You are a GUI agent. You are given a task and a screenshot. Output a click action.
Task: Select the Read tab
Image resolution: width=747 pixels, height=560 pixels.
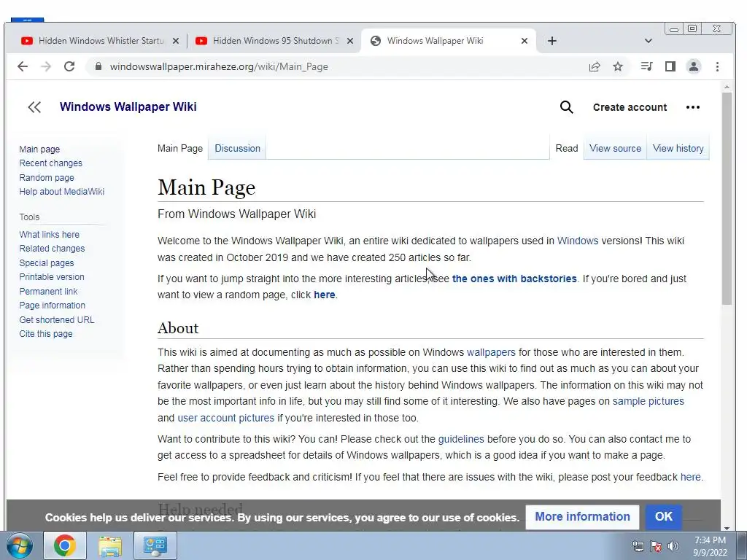point(566,148)
